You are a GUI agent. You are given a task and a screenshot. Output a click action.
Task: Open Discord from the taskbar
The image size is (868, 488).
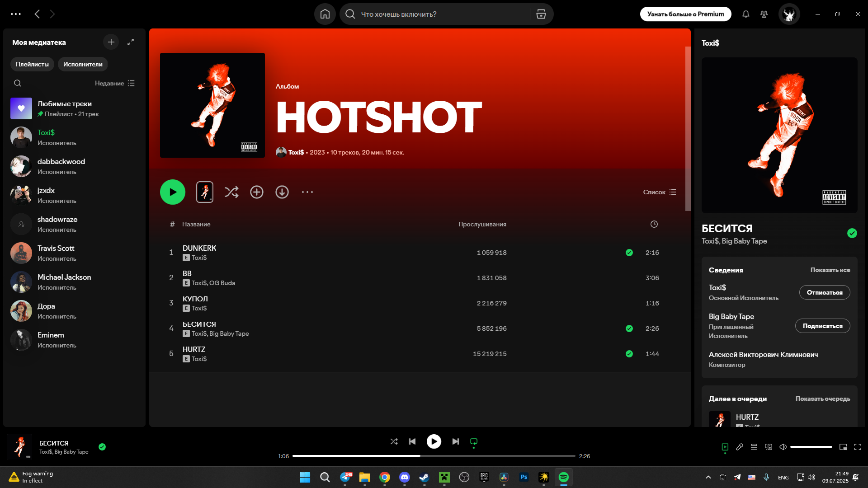(404, 477)
